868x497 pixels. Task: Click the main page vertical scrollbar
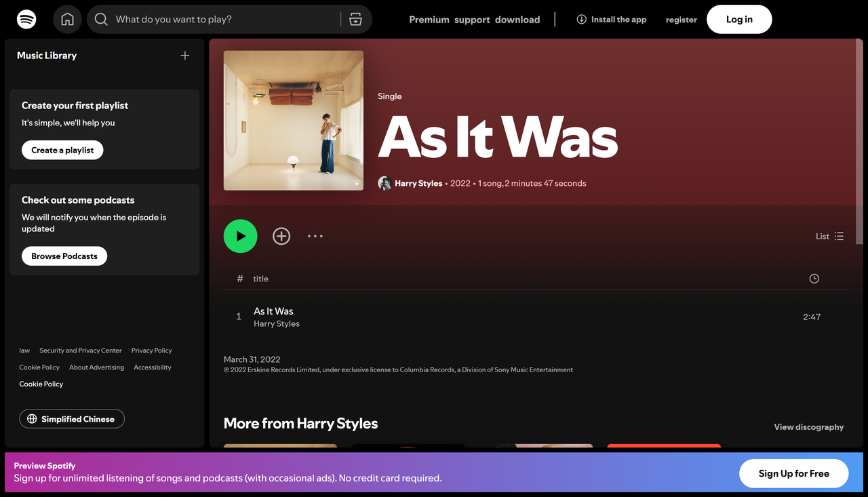[x=860, y=142]
